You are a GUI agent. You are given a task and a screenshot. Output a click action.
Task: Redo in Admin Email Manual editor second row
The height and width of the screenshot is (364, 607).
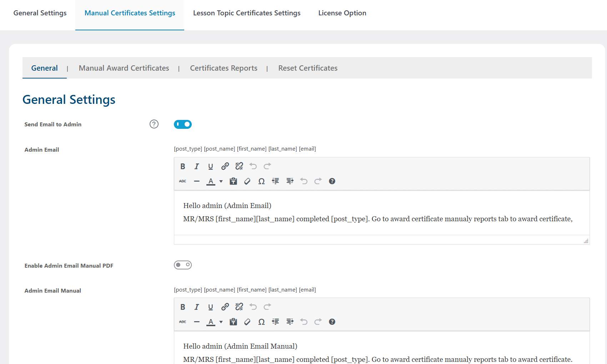318,322
